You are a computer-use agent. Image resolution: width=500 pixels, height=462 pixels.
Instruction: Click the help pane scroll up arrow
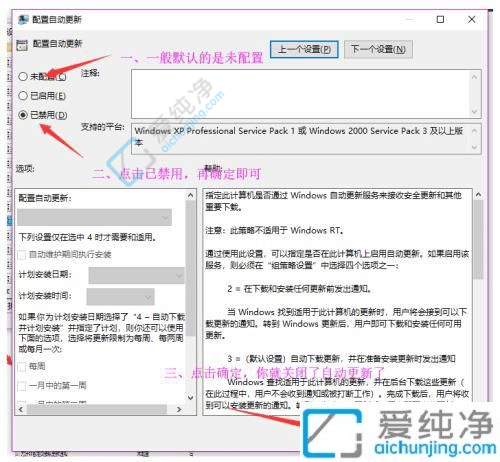tap(478, 194)
